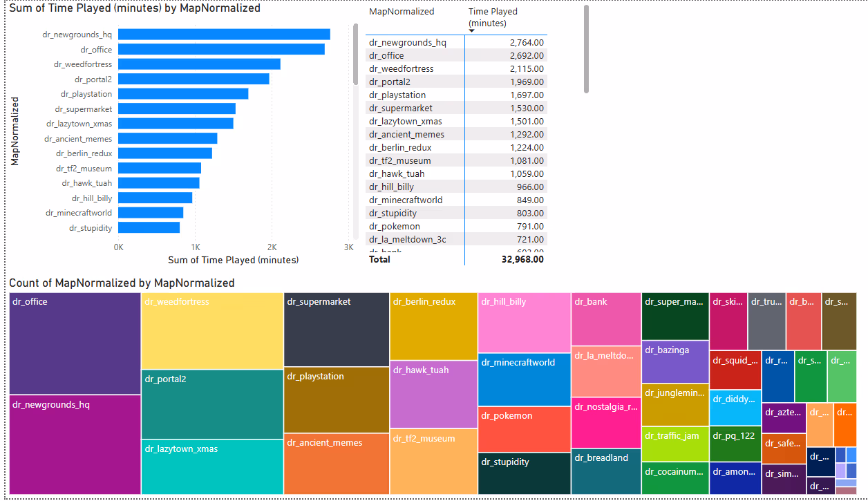This screenshot has width=868, height=501.
Task: Select the dr_hill_billy bar in the chart
Action: [155, 198]
